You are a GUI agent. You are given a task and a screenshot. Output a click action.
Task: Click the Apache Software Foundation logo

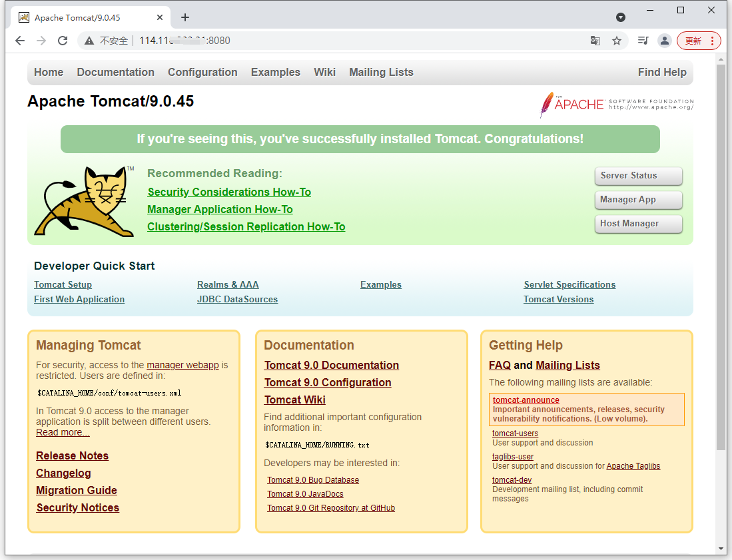point(616,105)
